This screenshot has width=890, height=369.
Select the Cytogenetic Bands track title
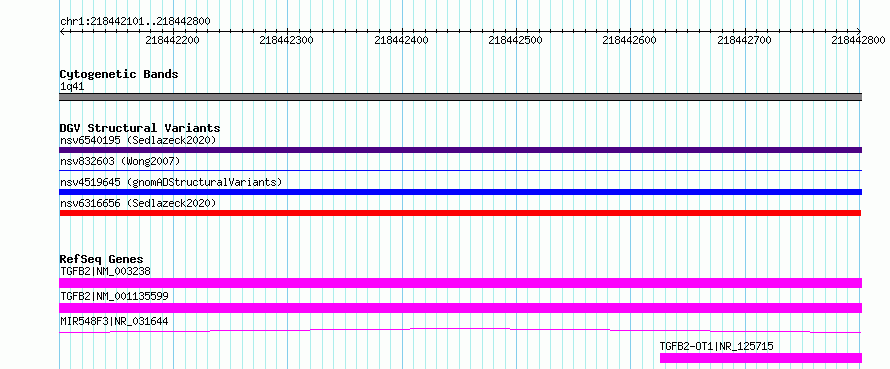coord(119,74)
